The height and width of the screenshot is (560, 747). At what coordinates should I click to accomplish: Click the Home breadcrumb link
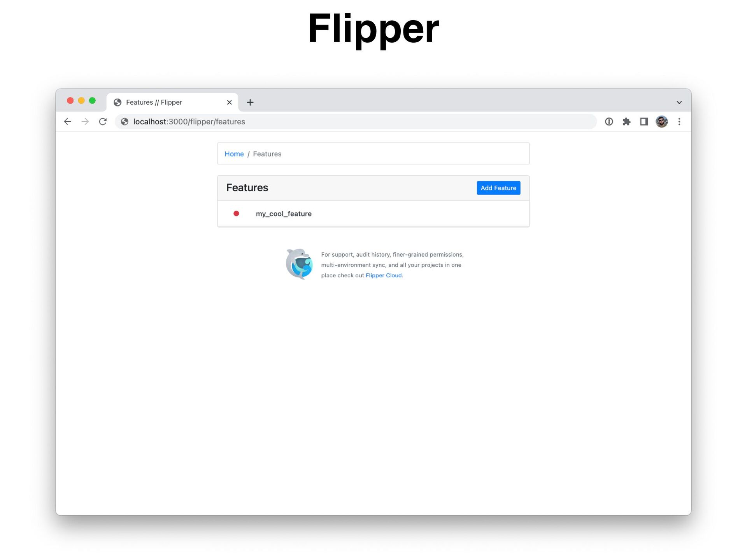point(234,154)
